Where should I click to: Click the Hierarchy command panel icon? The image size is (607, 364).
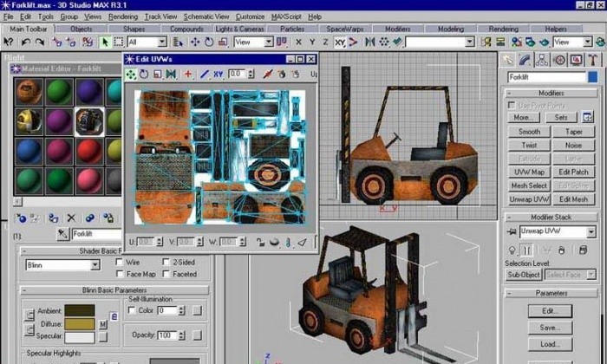543,59
